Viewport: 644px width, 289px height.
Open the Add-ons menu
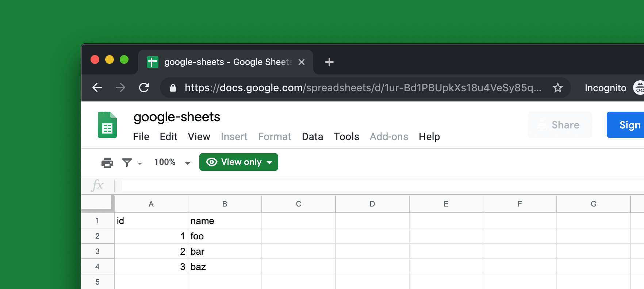(x=389, y=136)
